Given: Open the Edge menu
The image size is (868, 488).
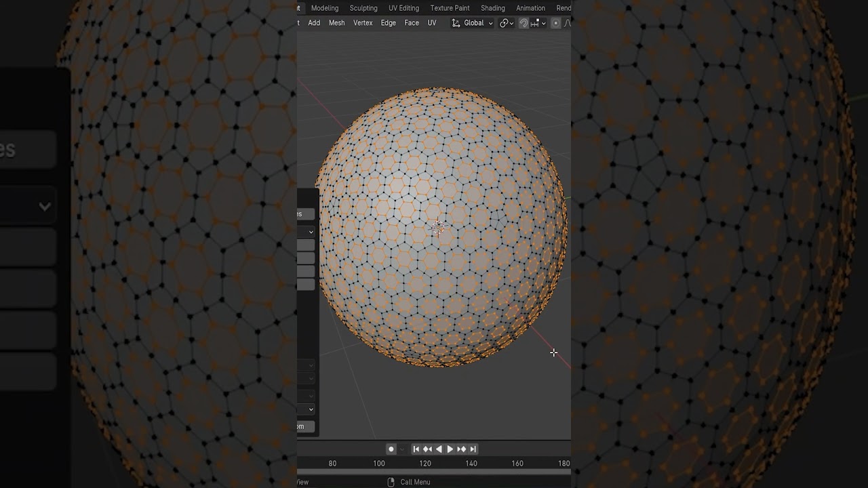Looking at the screenshot, I should (x=389, y=23).
